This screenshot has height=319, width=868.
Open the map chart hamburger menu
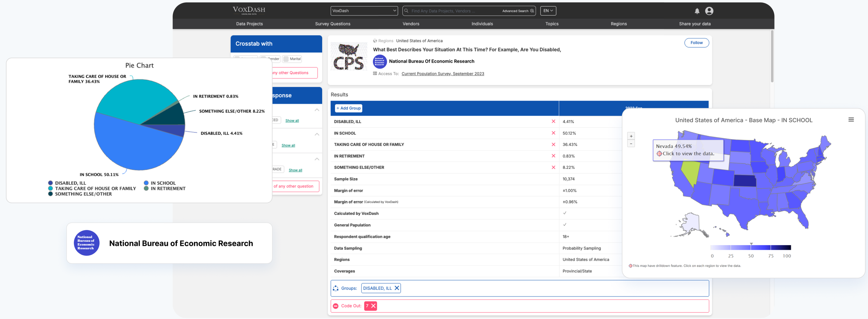[851, 120]
